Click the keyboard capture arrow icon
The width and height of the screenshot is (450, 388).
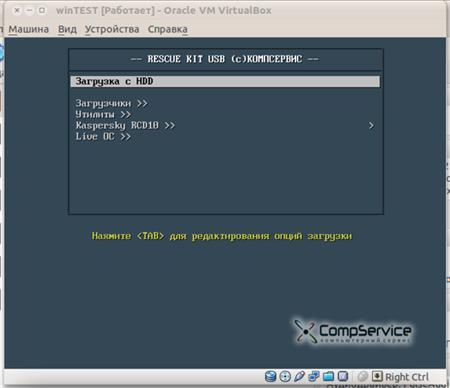pyautogui.click(x=377, y=376)
